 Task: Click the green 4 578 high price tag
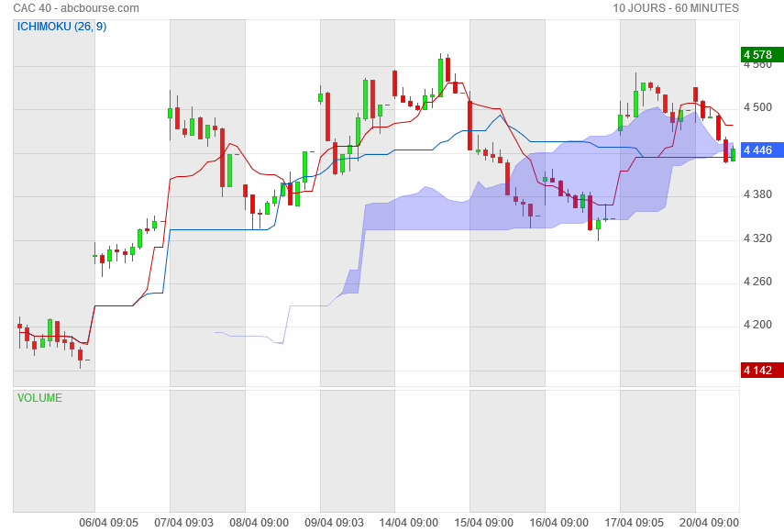tap(762, 54)
